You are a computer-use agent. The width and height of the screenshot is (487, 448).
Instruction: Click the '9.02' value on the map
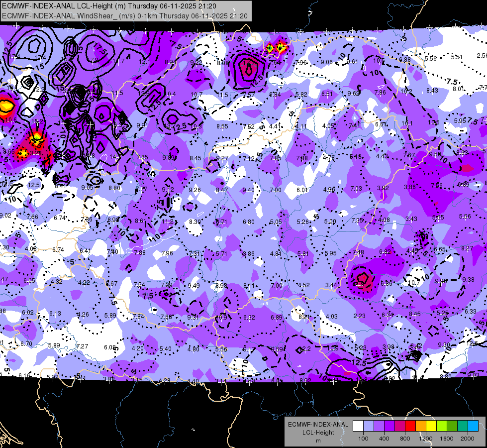coord(5,216)
